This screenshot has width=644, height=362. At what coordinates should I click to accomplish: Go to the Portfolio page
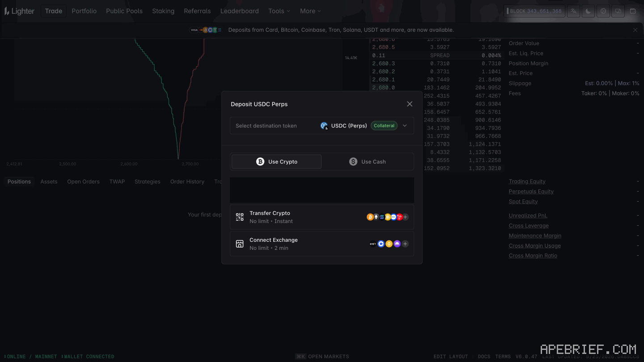[x=84, y=11]
